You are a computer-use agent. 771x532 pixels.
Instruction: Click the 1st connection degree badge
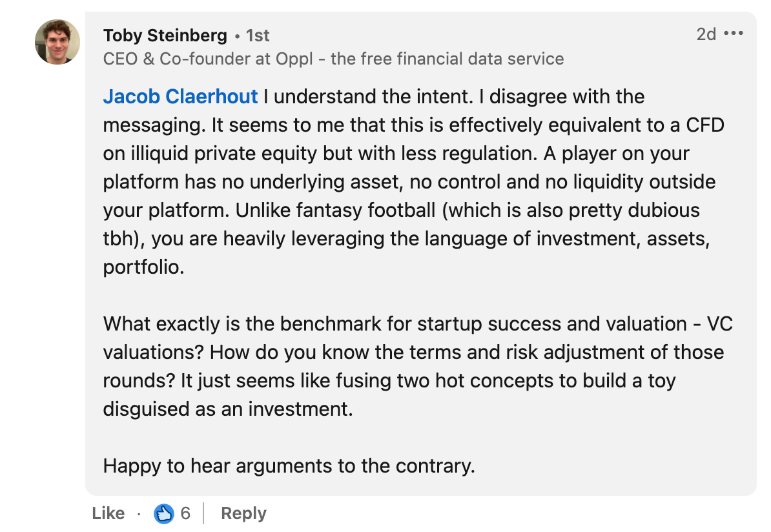[x=258, y=36]
